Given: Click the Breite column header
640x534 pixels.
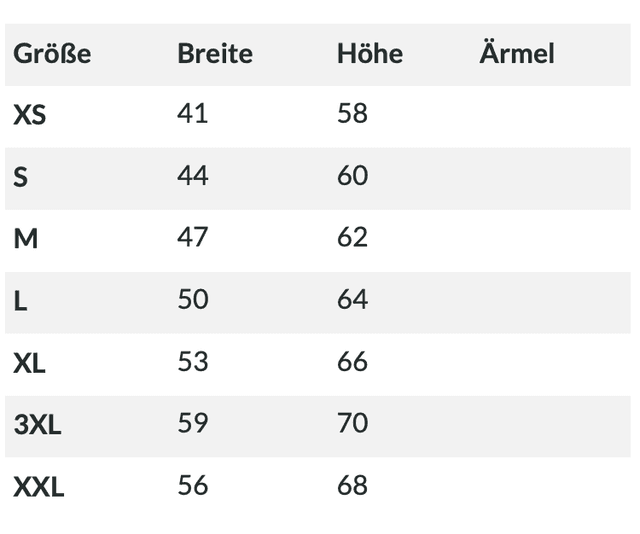Looking at the screenshot, I should point(215,54).
